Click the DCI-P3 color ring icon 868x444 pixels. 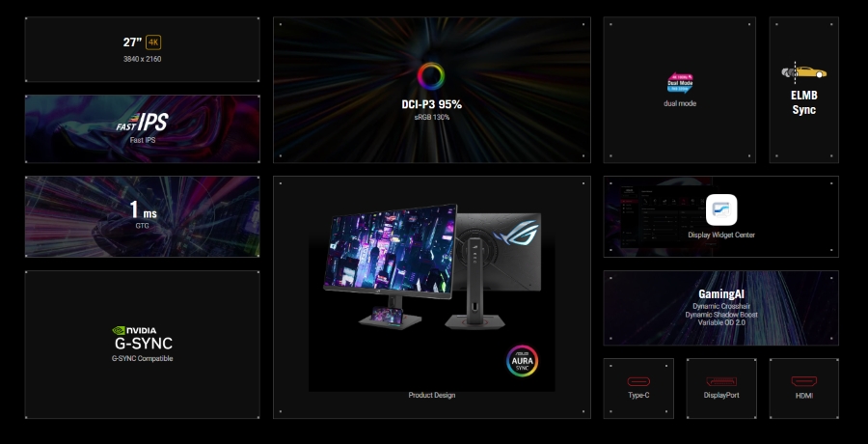click(431, 76)
